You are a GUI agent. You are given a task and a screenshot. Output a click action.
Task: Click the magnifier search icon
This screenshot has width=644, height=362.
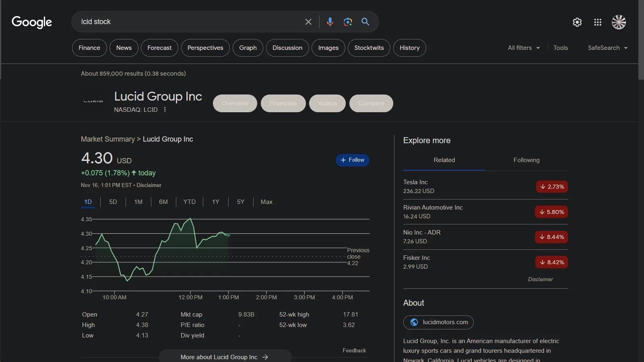point(365,22)
